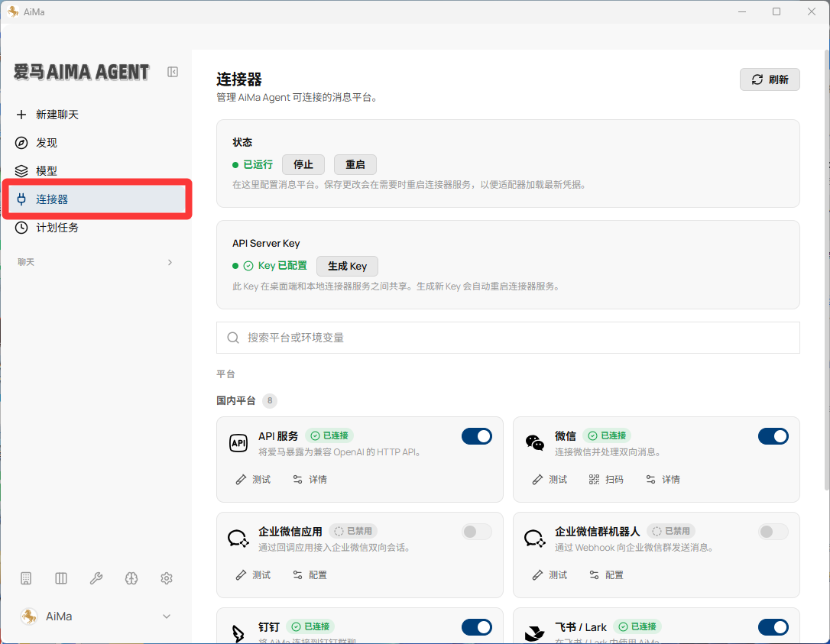Click the AiMa horse avatar
Image resolution: width=830 pixels, height=644 pixels.
tap(29, 616)
